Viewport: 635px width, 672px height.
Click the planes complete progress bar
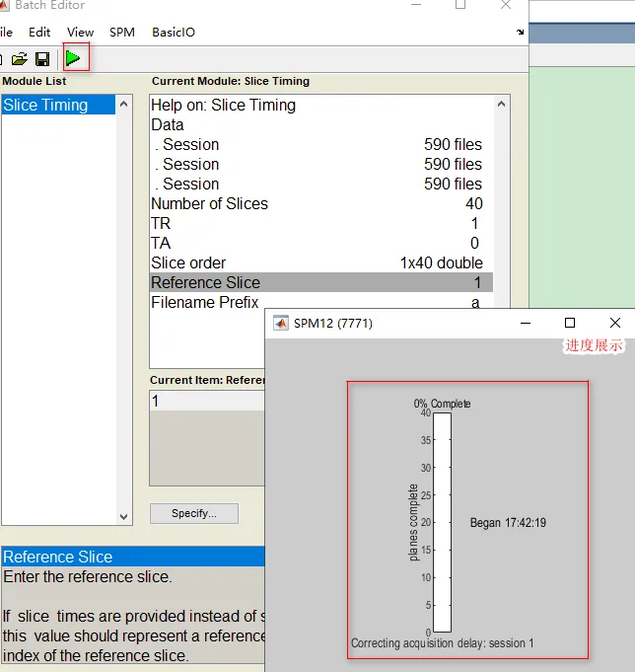(442, 522)
